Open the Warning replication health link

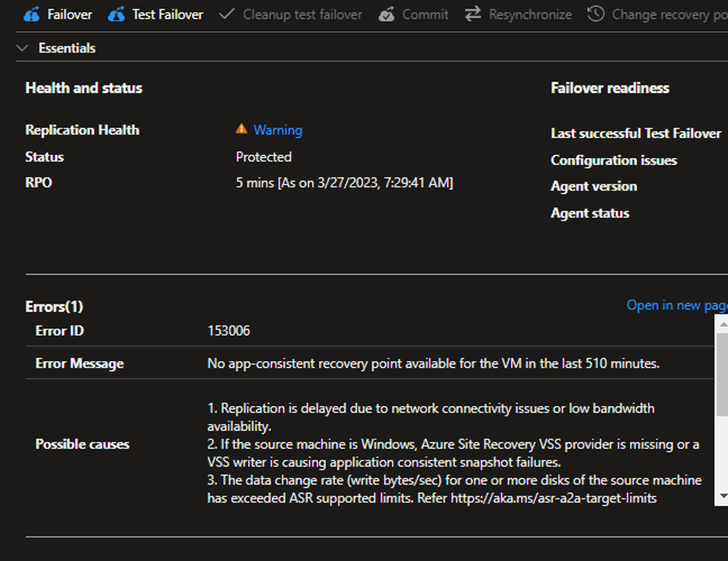pyautogui.click(x=277, y=130)
